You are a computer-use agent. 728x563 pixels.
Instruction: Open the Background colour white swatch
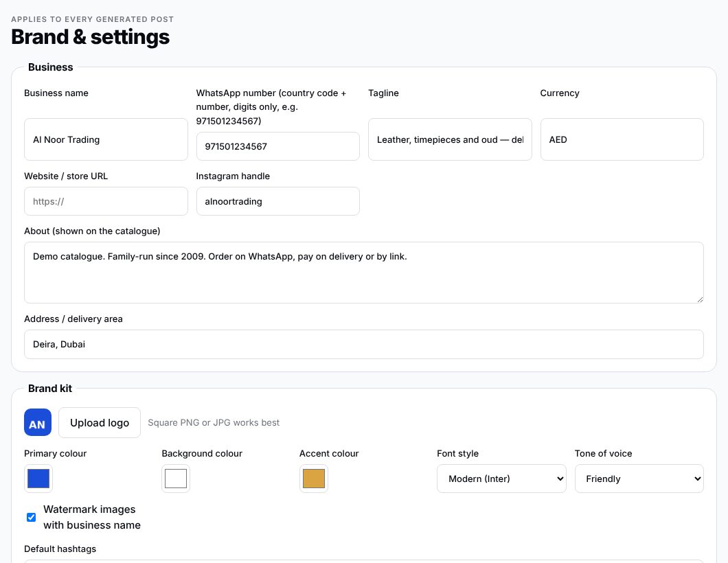pyautogui.click(x=176, y=479)
